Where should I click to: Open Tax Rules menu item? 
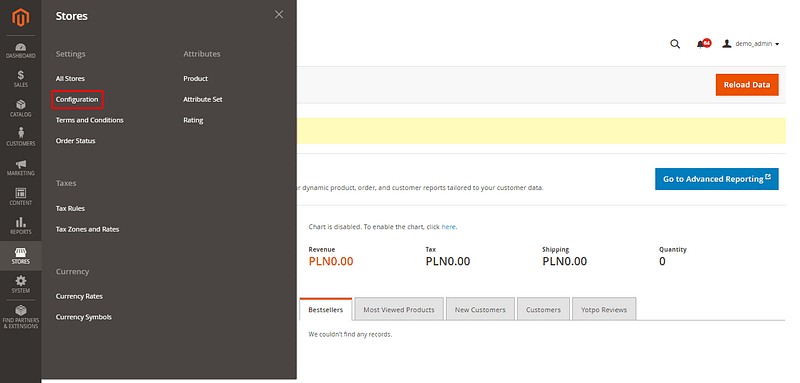point(70,209)
